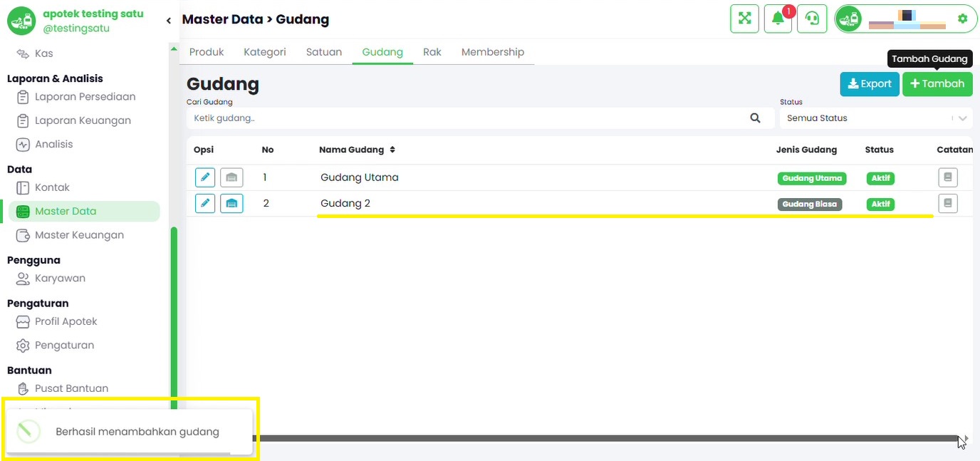Click the Status column header
980x461 pixels.
[880, 150]
